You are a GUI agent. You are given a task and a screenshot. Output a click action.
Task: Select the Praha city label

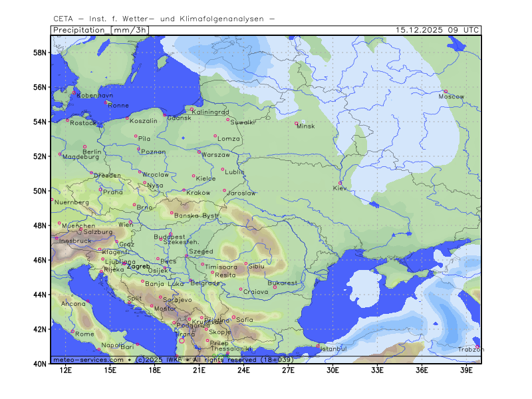112,192
